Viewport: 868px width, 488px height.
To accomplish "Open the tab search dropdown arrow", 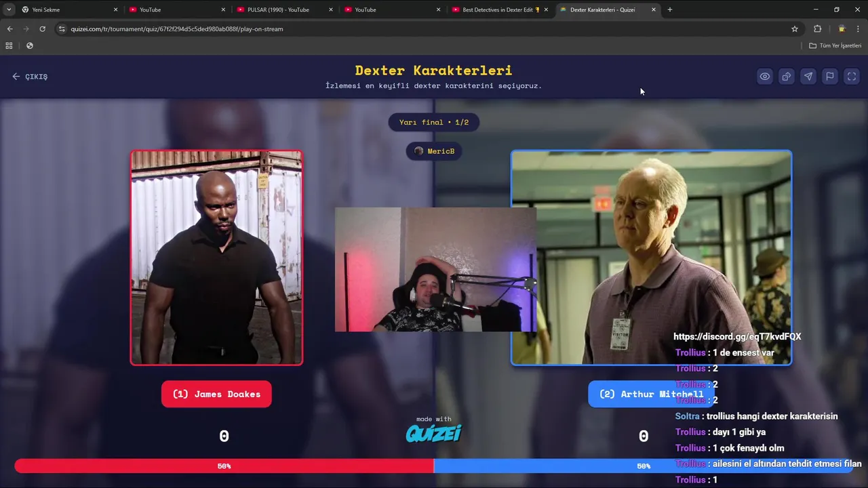I will [x=8, y=9].
